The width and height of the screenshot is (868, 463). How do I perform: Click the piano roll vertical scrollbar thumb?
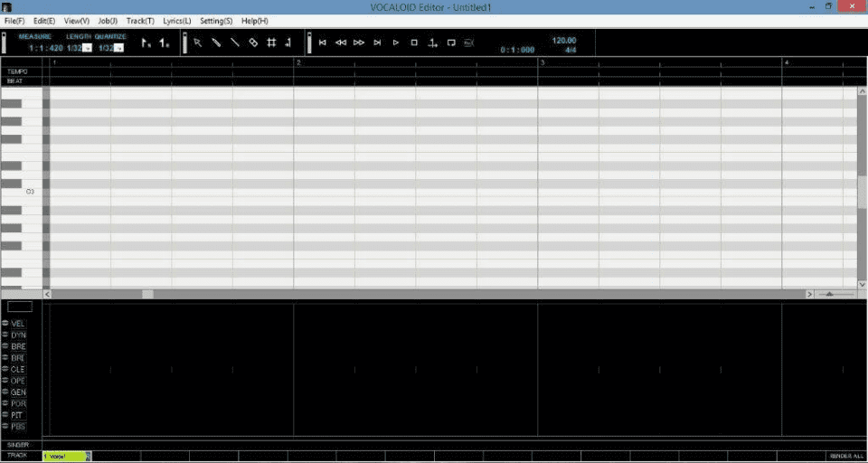pyautogui.click(x=863, y=193)
